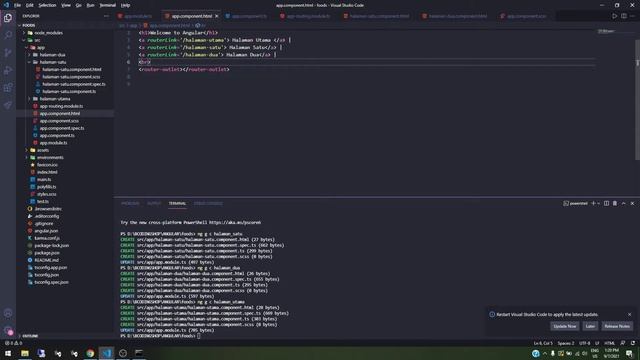This screenshot has height=360, width=640.
Task: Click Spaces: 2 indentation status item
Action: point(566,343)
